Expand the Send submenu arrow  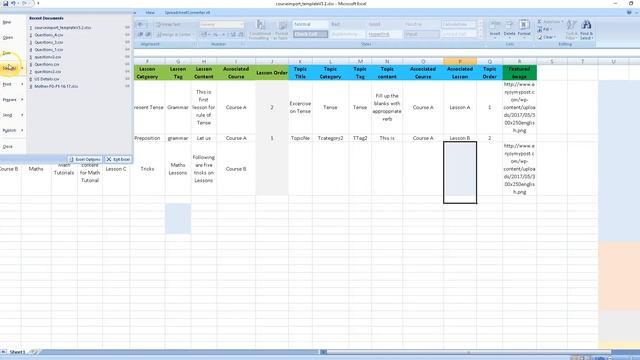point(22,115)
